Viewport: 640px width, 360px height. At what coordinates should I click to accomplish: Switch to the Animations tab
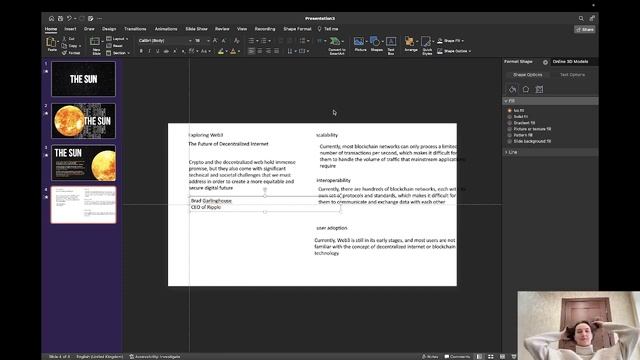(x=166, y=29)
